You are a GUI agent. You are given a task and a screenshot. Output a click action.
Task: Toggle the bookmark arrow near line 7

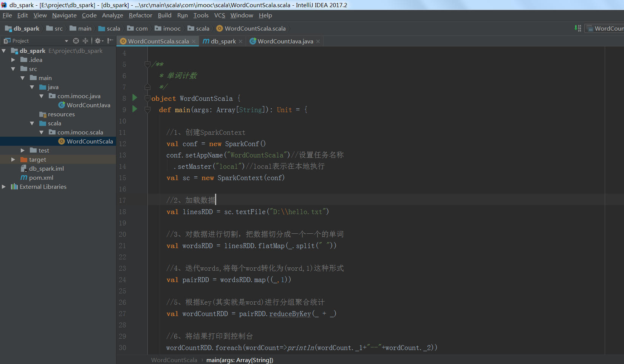(147, 87)
